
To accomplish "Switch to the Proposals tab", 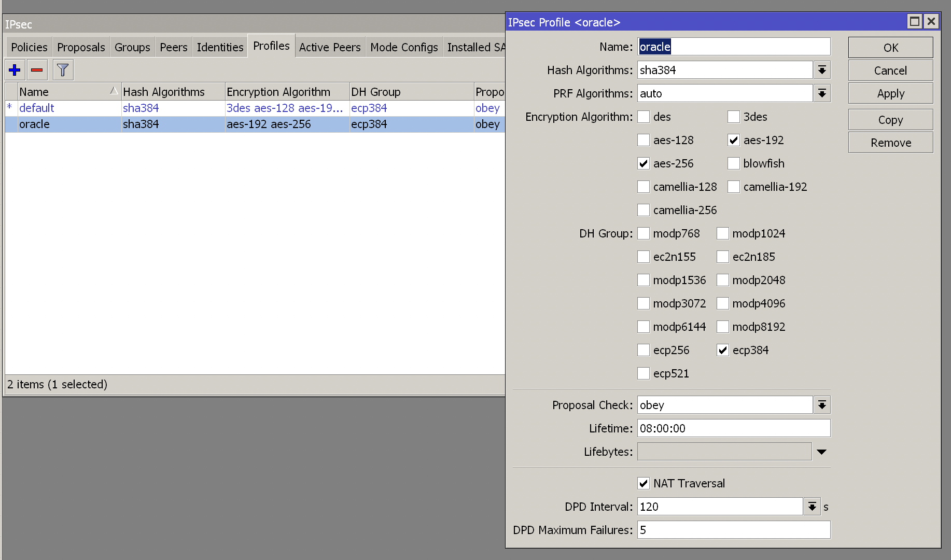I will pyautogui.click(x=81, y=47).
